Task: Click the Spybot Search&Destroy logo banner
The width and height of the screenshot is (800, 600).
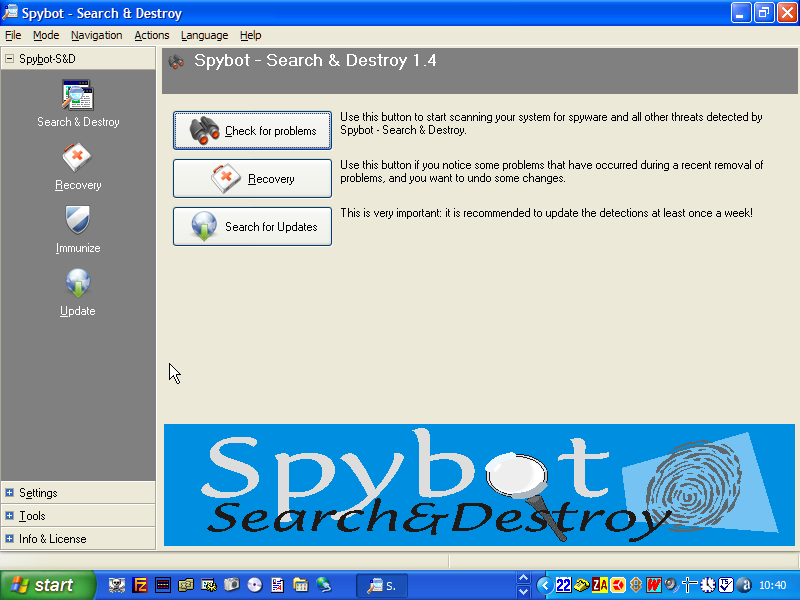Action: point(479,485)
